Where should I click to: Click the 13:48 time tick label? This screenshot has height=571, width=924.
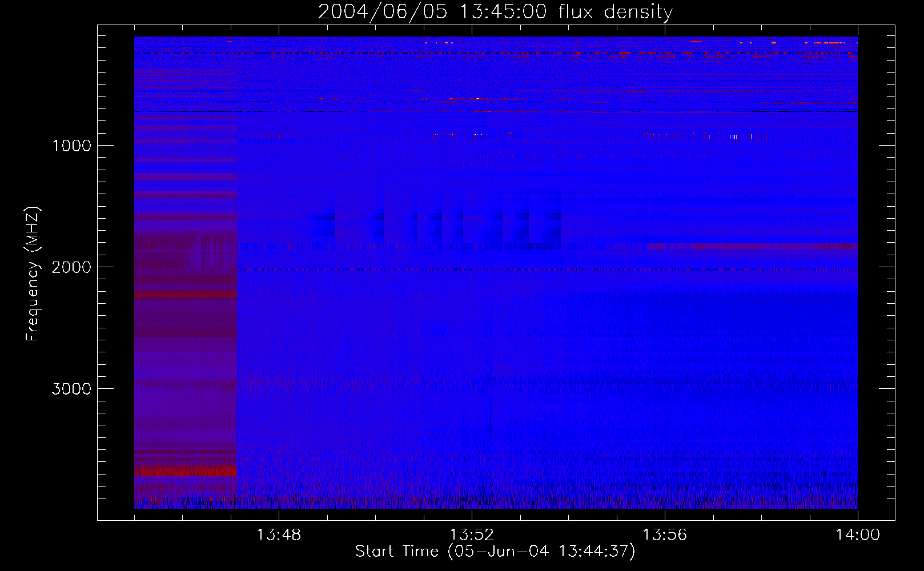pos(279,535)
